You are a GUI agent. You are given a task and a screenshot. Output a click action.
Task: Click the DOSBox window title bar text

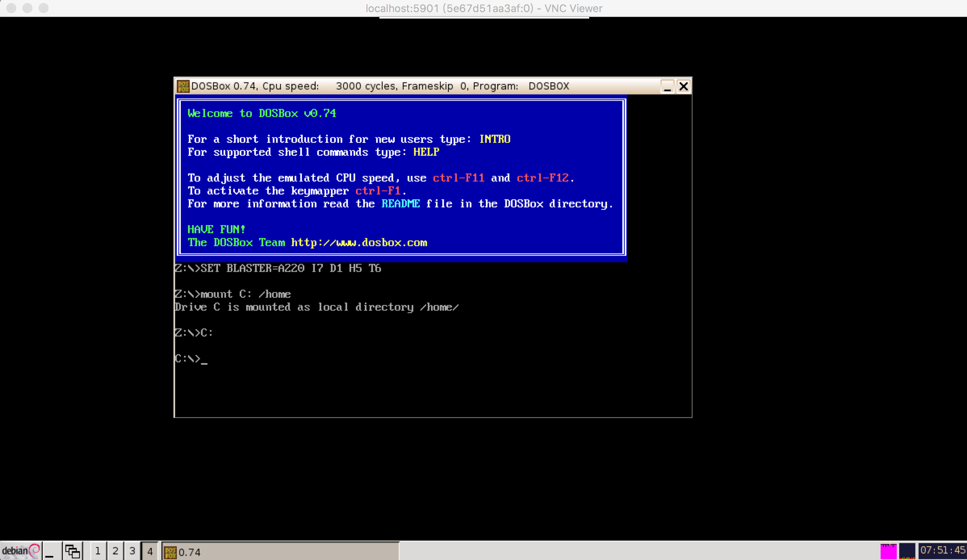click(379, 86)
